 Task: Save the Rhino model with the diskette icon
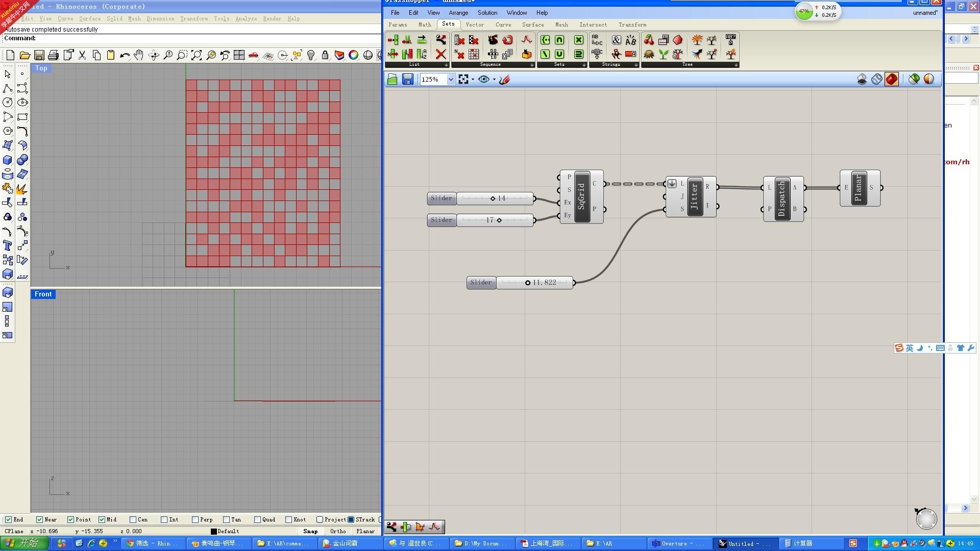pos(39,55)
